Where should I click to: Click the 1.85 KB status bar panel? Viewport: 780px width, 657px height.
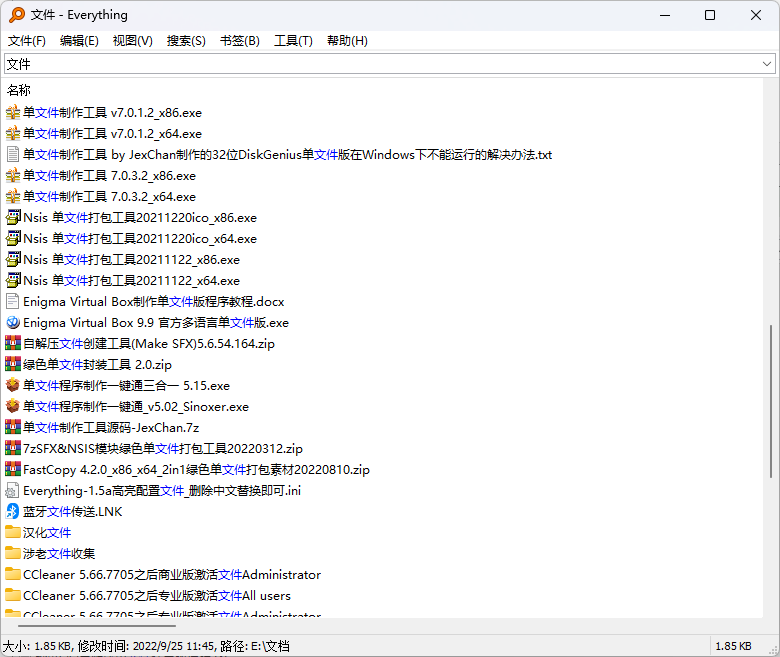point(734,646)
